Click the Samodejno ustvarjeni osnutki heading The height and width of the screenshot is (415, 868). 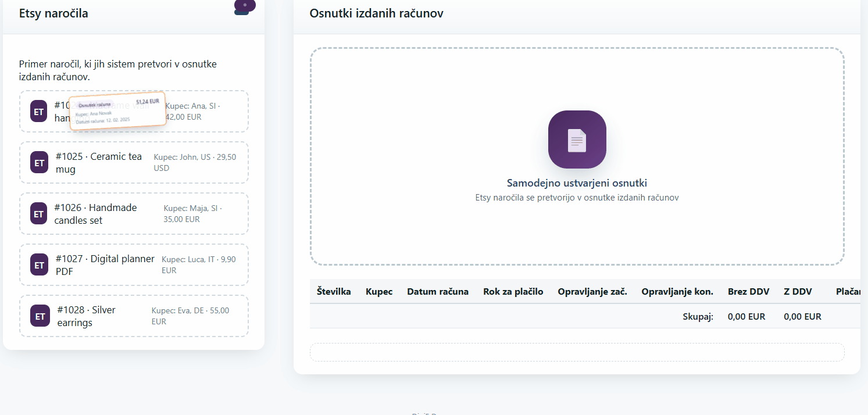[577, 183]
